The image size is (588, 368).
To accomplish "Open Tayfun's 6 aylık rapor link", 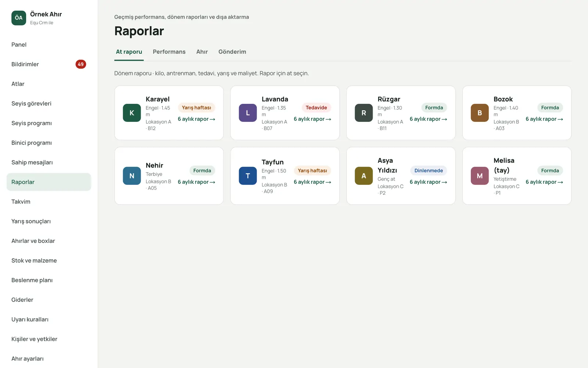I will pyautogui.click(x=312, y=182).
